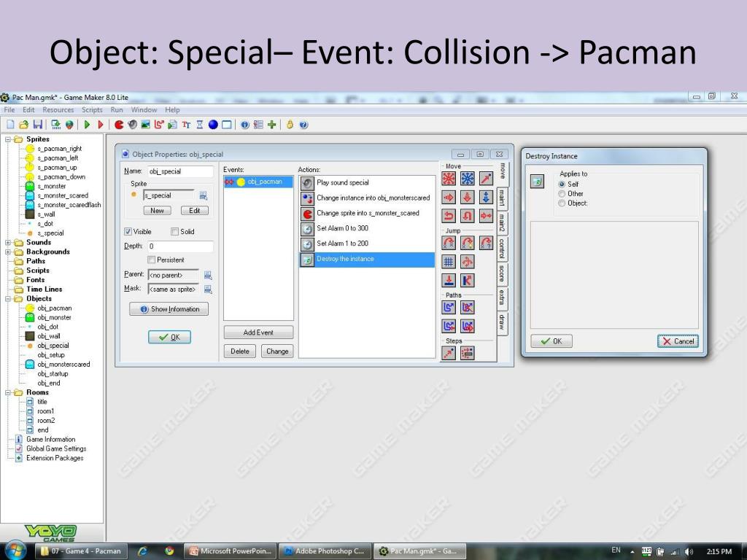Open the Scripts menu
The image size is (747, 560).
coord(92,109)
